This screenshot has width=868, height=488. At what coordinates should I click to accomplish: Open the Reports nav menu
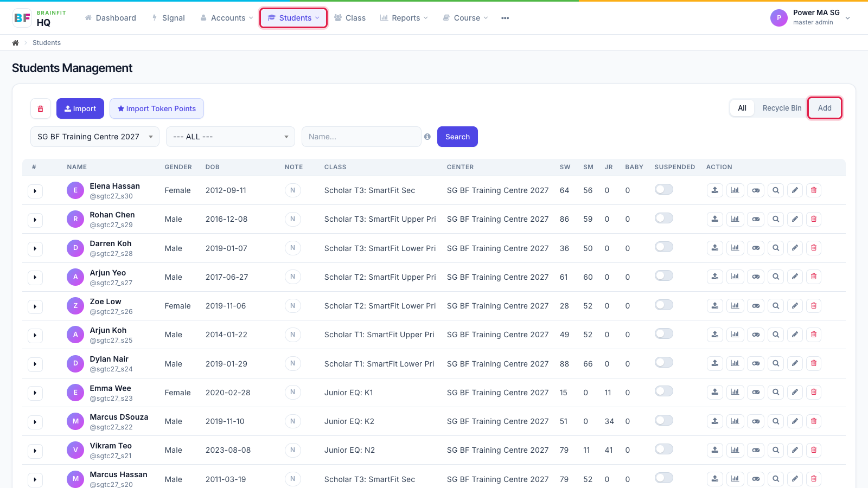tap(404, 18)
